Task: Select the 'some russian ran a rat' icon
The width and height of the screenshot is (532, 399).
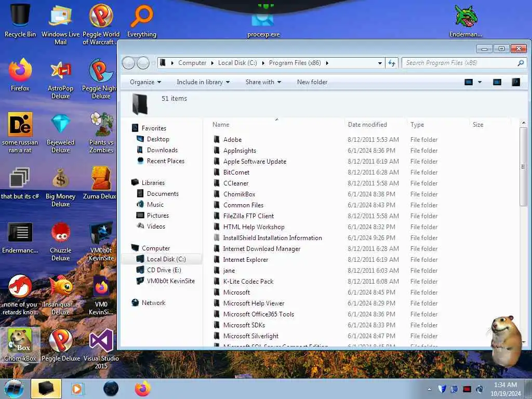Action: (20, 133)
